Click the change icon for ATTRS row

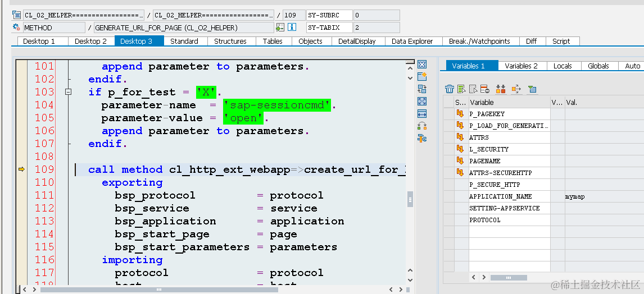(460, 137)
